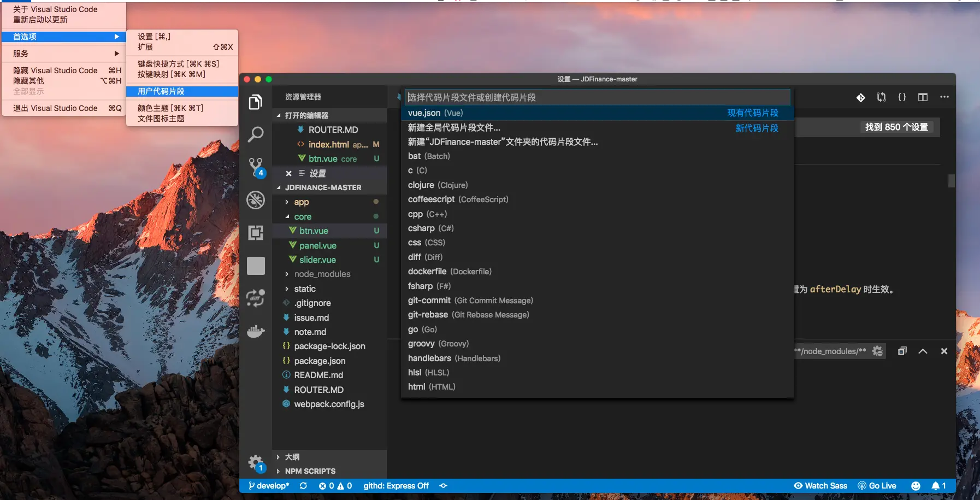Expand the node_modules folder

(329, 274)
